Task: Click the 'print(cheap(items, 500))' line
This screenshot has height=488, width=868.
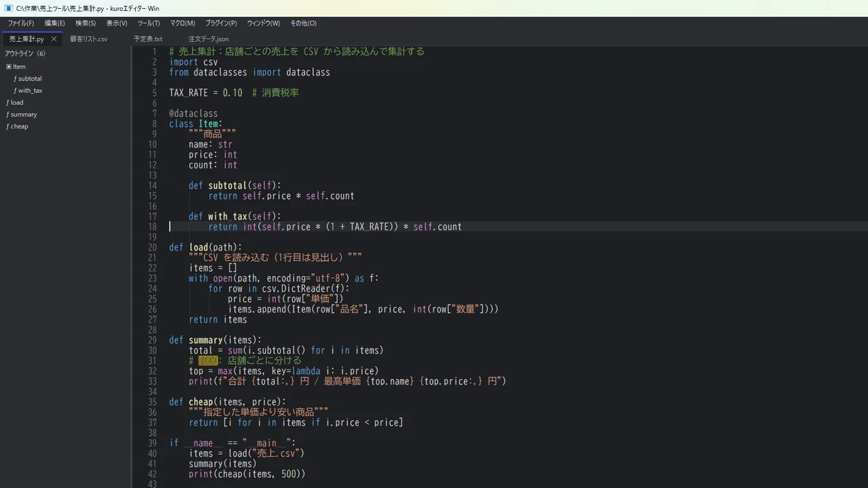Action: click(247, 474)
